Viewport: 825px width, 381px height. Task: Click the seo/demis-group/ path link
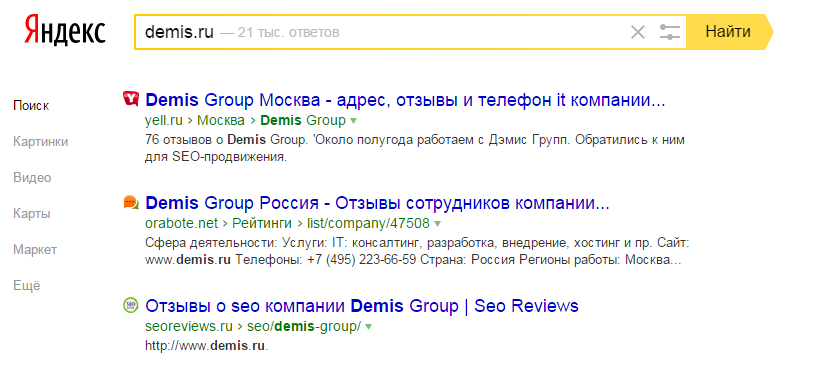pyautogui.click(x=304, y=326)
